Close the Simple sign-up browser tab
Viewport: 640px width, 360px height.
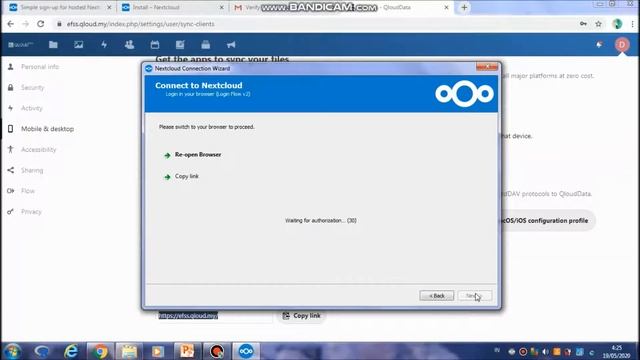click(x=109, y=8)
